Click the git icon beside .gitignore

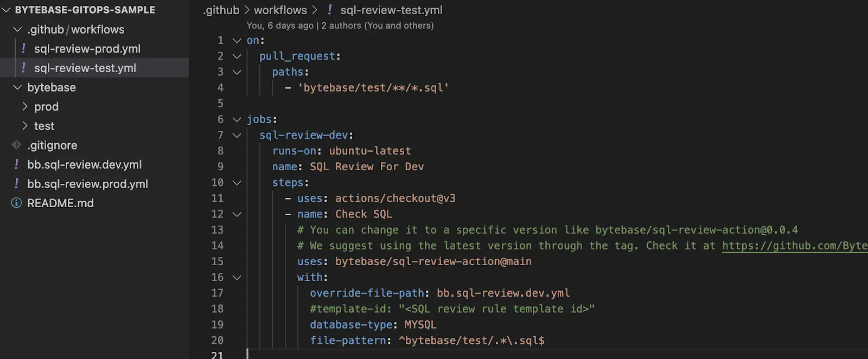tap(16, 145)
